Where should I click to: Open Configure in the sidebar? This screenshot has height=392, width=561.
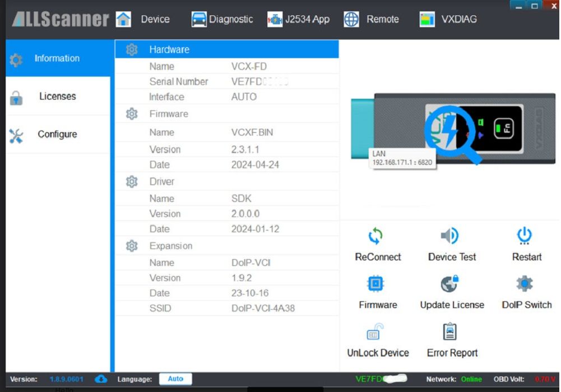57,134
